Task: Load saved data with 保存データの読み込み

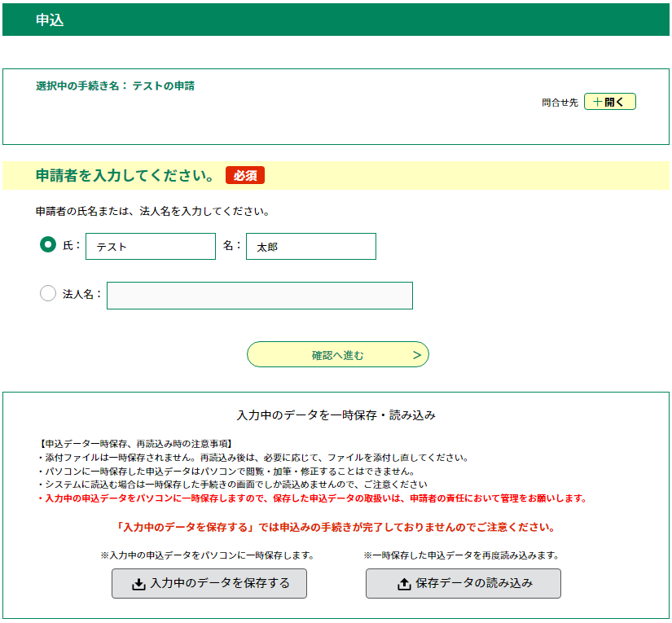Action: pyautogui.click(x=463, y=584)
